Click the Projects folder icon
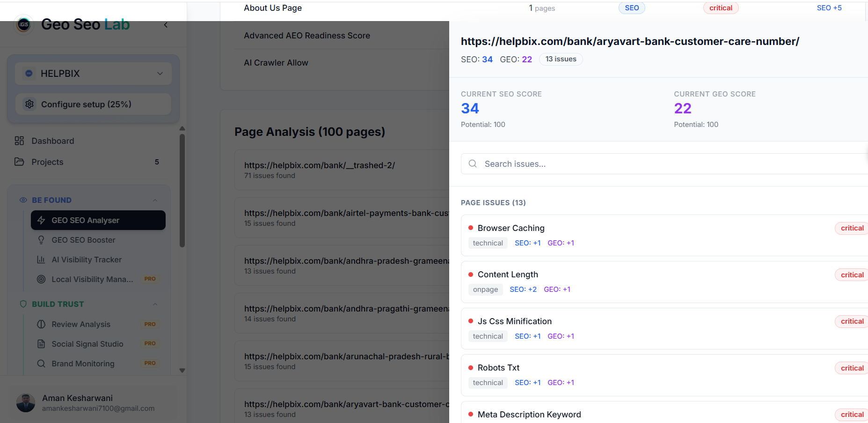The height and width of the screenshot is (423, 868). [19, 162]
